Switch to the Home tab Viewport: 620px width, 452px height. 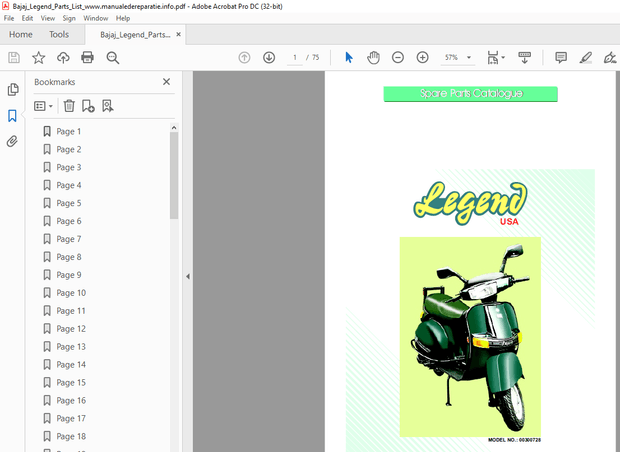21,34
